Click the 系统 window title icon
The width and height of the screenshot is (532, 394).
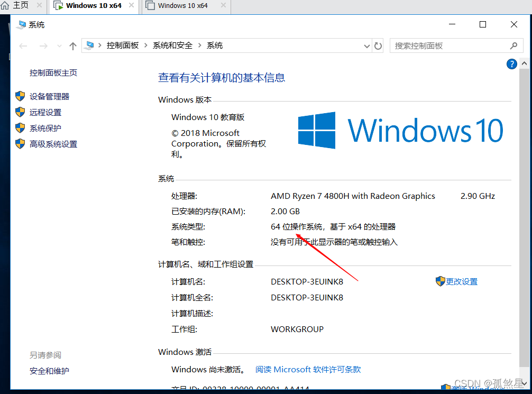pos(21,25)
